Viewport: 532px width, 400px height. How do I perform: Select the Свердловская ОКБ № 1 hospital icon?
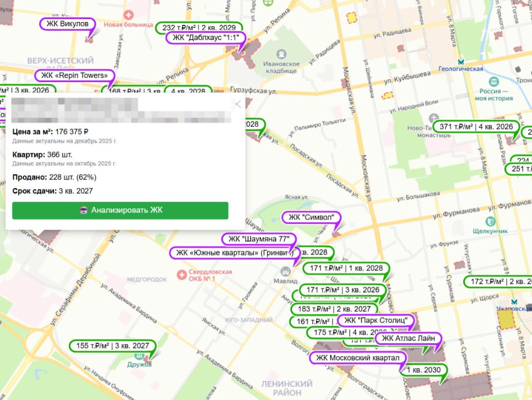(x=182, y=275)
